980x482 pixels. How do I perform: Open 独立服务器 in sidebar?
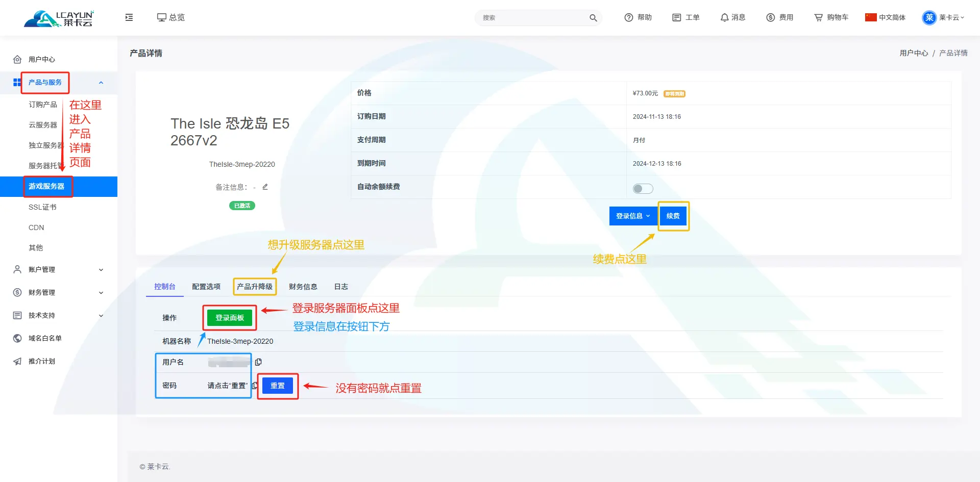tap(46, 145)
